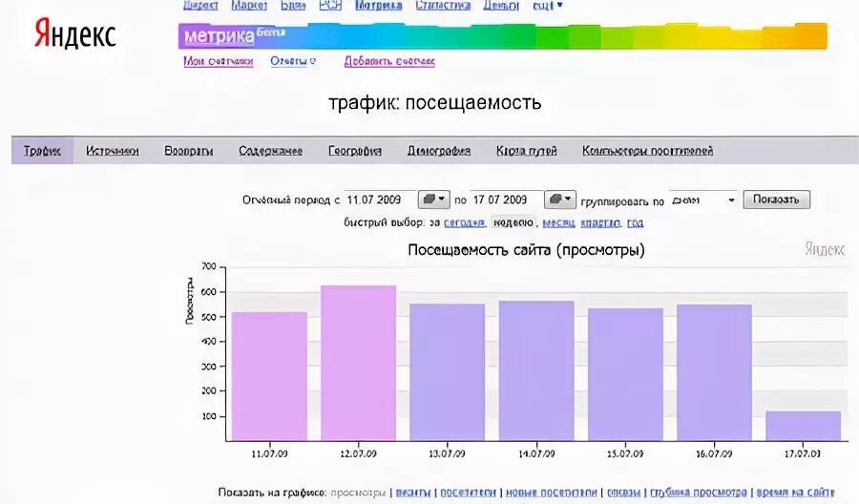Quick select period: квартал

tap(600, 222)
